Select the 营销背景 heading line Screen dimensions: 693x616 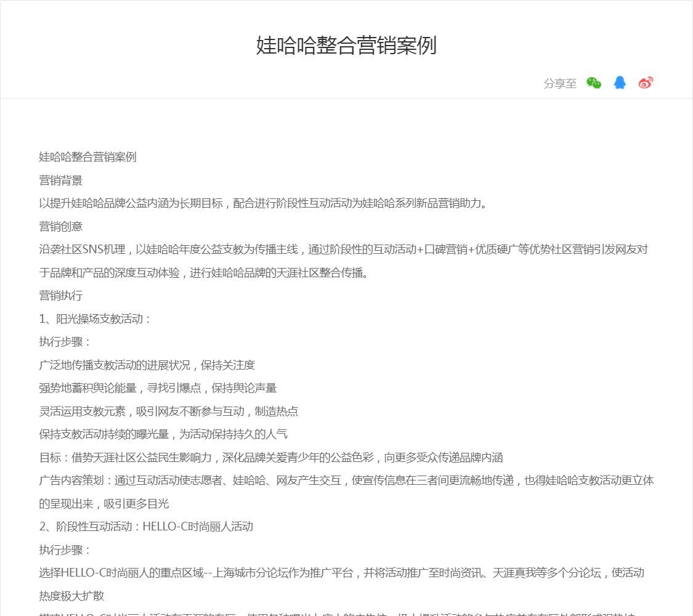[x=60, y=180]
